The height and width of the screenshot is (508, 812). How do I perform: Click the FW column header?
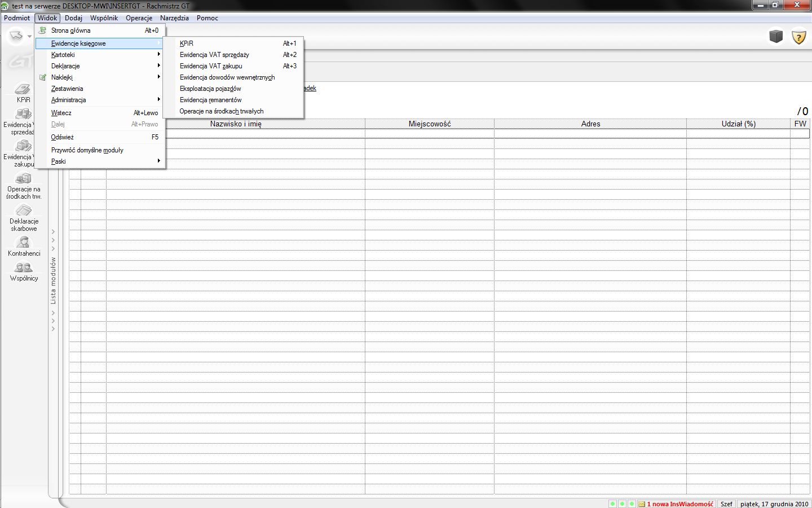pos(800,124)
